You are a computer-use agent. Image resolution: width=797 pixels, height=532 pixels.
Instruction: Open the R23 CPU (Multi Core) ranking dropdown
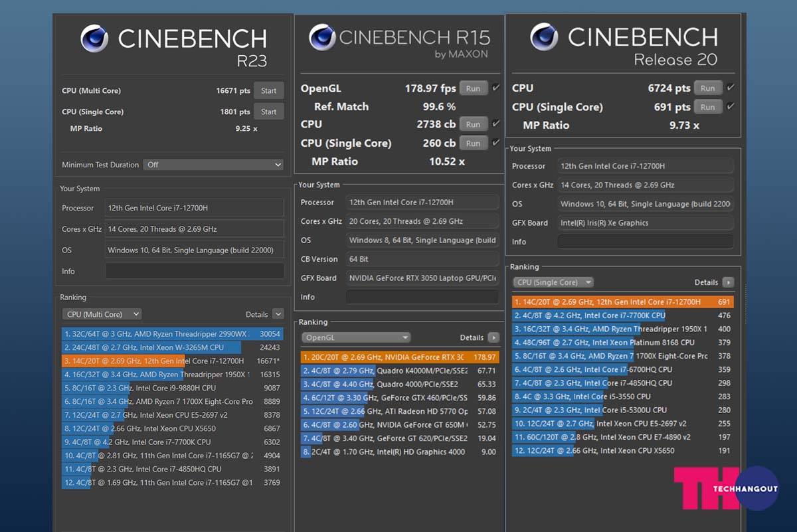click(x=102, y=314)
